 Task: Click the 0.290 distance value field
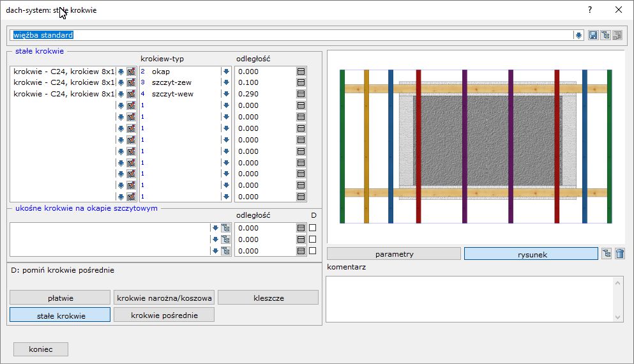click(265, 94)
